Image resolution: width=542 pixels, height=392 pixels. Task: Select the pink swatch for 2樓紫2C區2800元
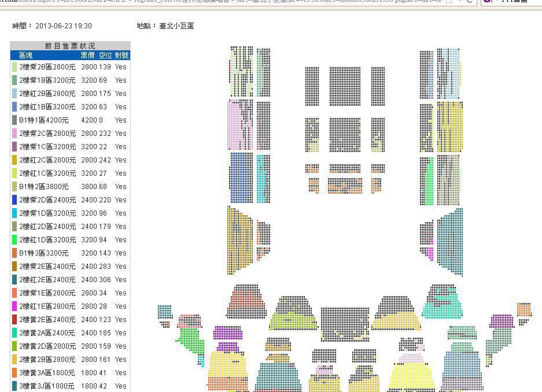pyautogui.click(x=14, y=134)
